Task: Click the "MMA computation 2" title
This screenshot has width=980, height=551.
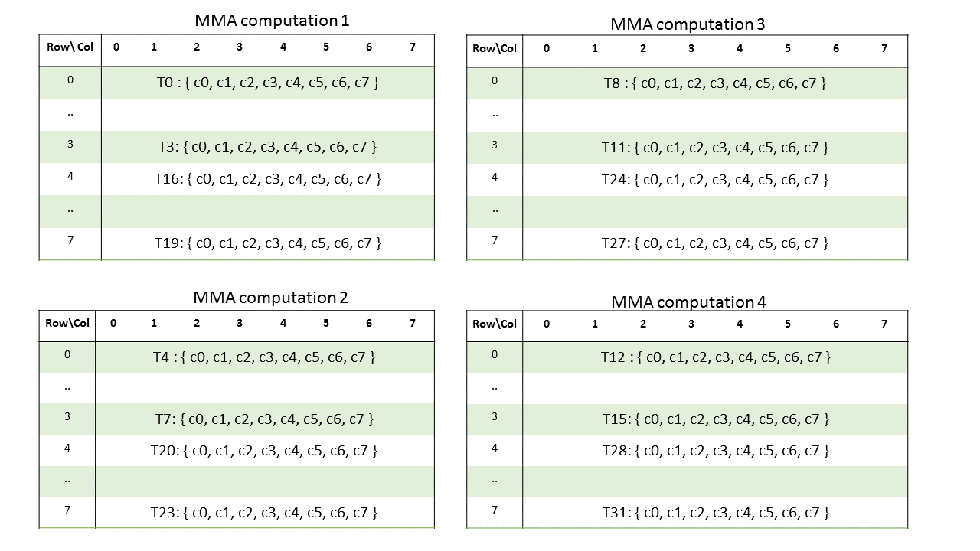Action: 270,298
